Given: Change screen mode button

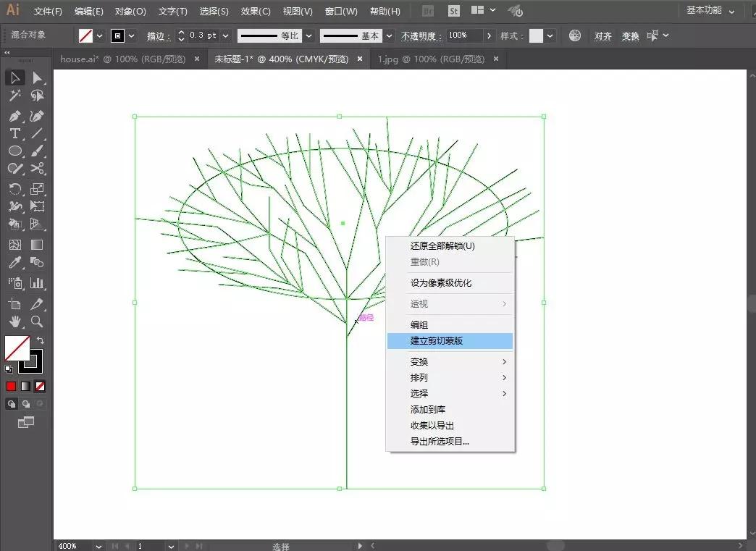Looking at the screenshot, I should pos(26,422).
